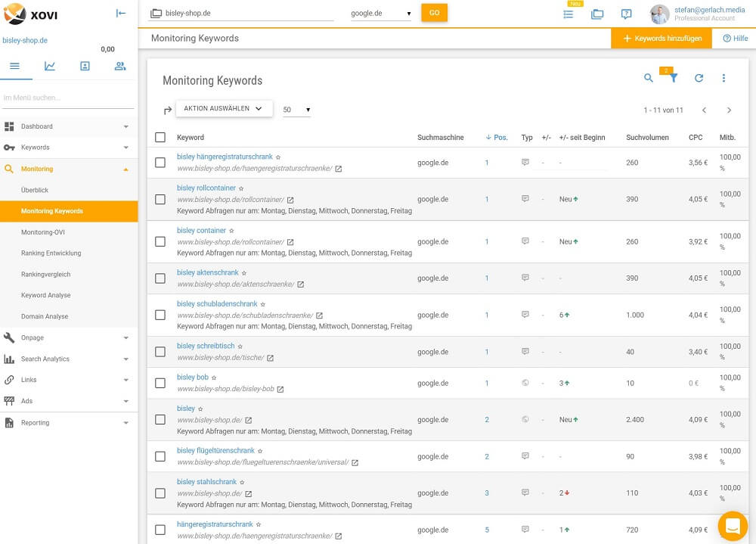Click the 'Keywords hinzufügen' button

(x=661, y=39)
